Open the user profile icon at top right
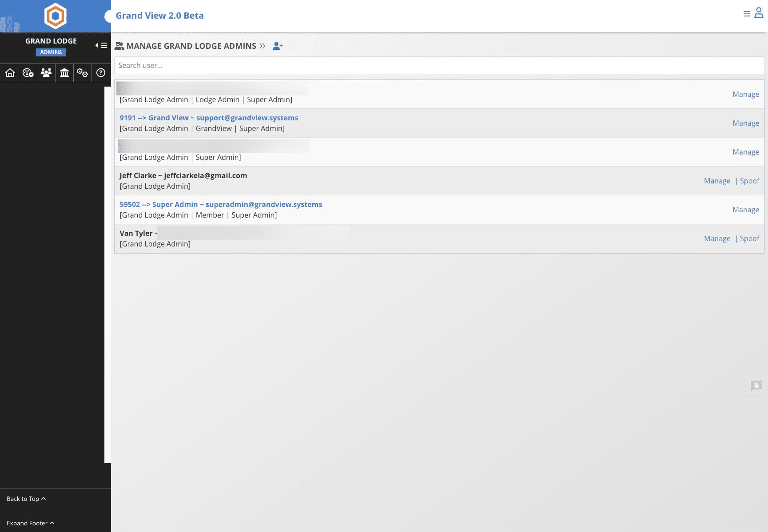This screenshot has height=532, width=768. click(x=759, y=13)
